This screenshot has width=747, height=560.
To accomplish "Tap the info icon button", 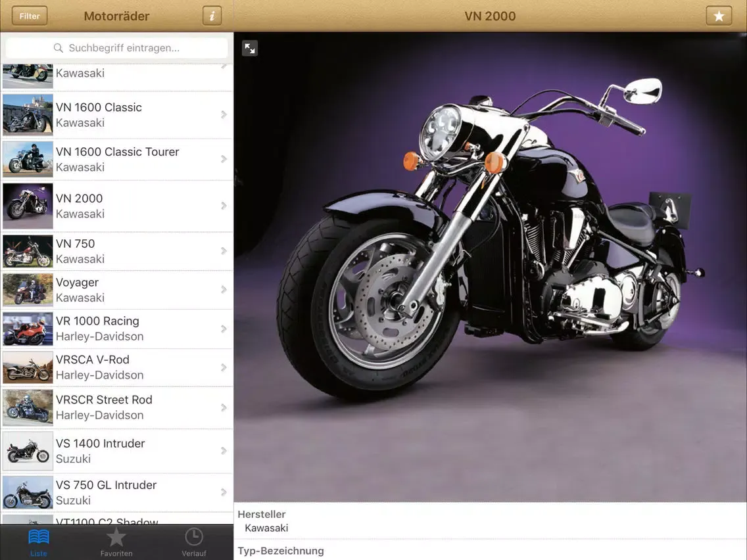I will 212,16.
